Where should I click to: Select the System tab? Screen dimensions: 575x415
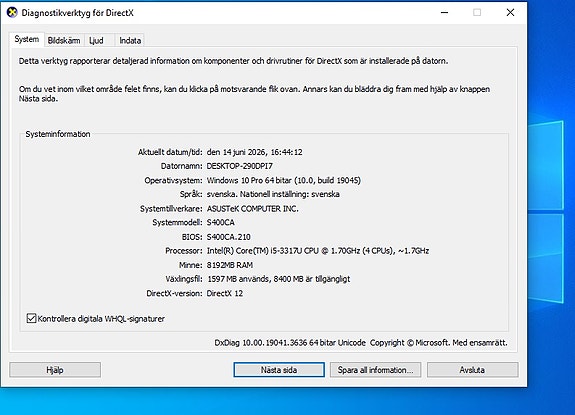pyautogui.click(x=26, y=39)
